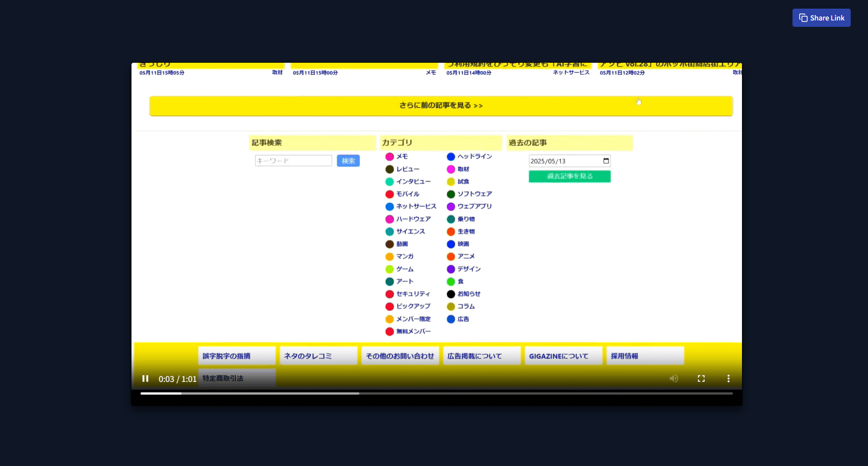The height and width of the screenshot is (466, 868).
Task: Select the セキュリティ category
Action: click(408, 294)
